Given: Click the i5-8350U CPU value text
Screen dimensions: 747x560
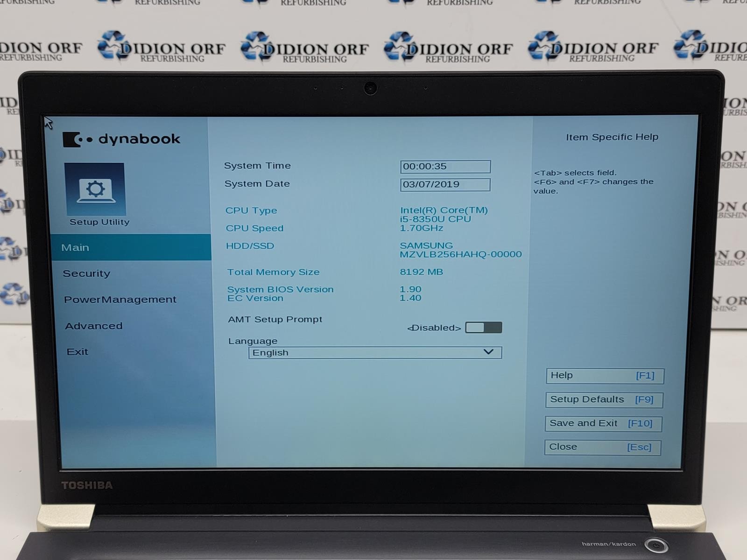Looking at the screenshot, I should coord(436,219).
